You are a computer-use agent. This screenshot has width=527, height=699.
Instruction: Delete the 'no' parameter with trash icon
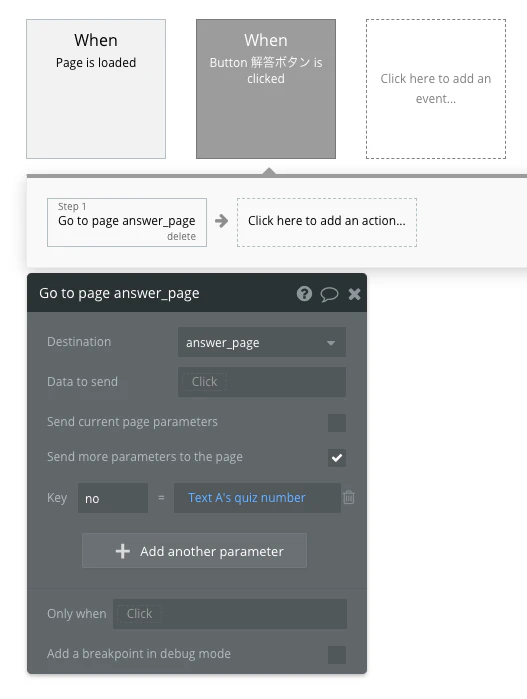pyautogui.click(x=349, y=497)
